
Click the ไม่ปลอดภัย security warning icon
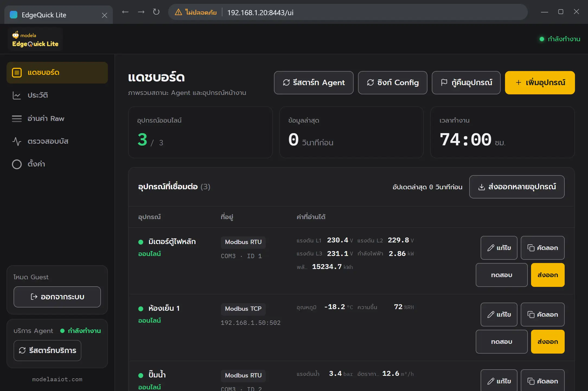tap(178, 12)
